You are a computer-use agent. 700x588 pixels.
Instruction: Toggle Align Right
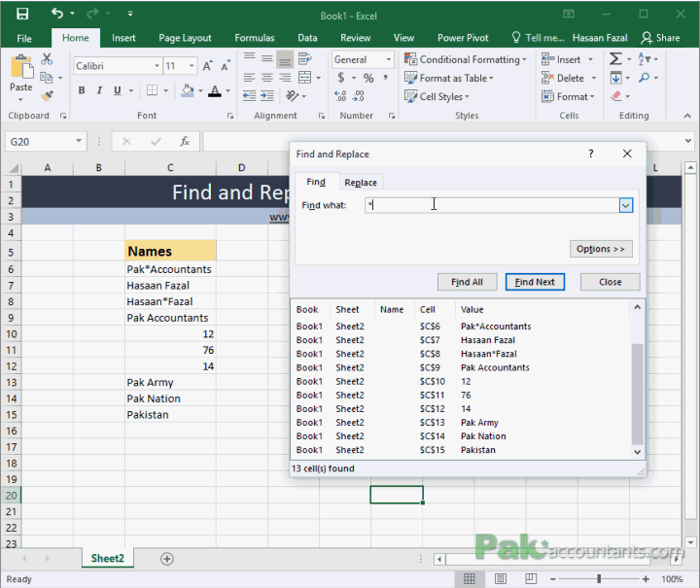point(285,78)
